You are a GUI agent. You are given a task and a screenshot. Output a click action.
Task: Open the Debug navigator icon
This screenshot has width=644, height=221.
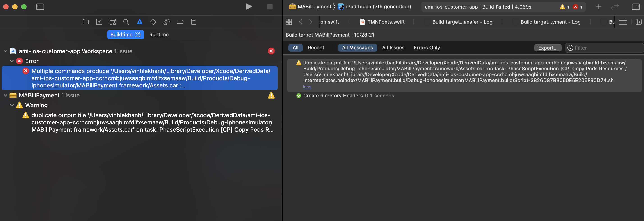point(166,22)
